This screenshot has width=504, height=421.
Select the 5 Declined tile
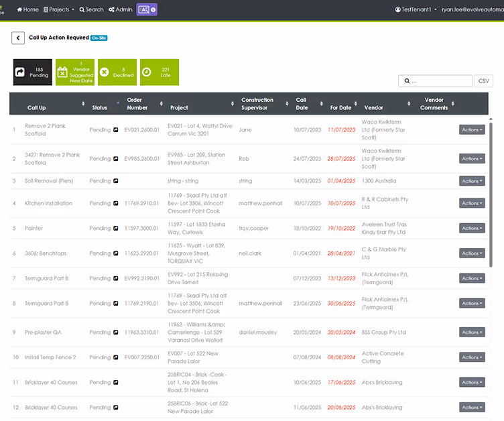point(117,72)
